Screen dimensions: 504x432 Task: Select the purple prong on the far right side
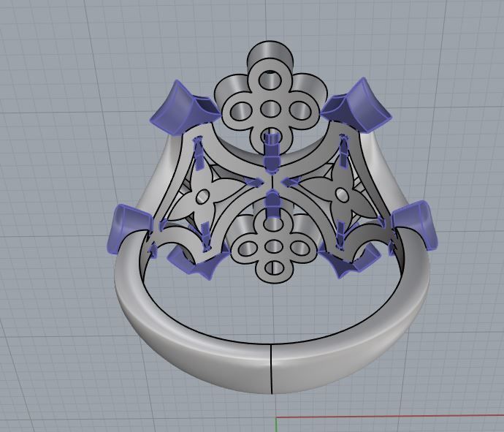pos(416,224)
